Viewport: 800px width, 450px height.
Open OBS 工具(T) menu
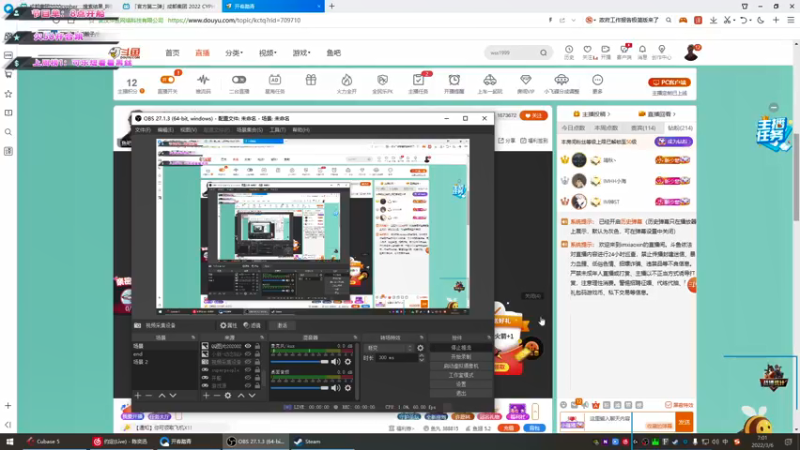coord(278,130)
